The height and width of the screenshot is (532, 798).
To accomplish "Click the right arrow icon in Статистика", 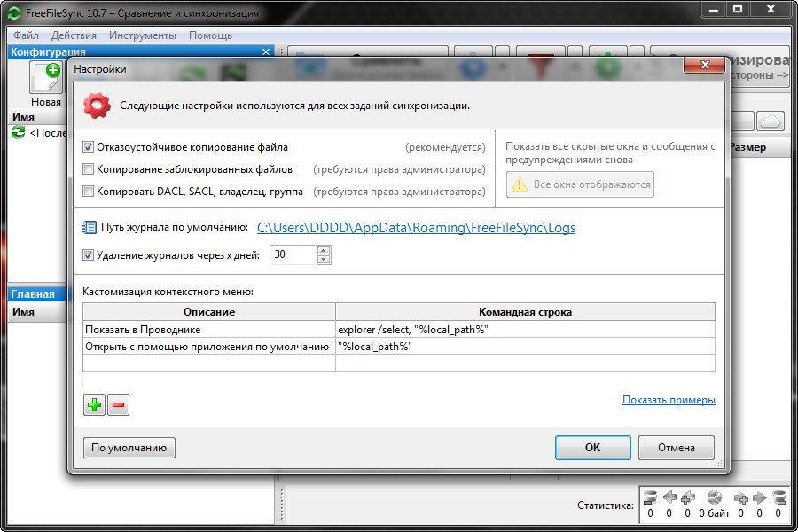I will click(759, 497).
